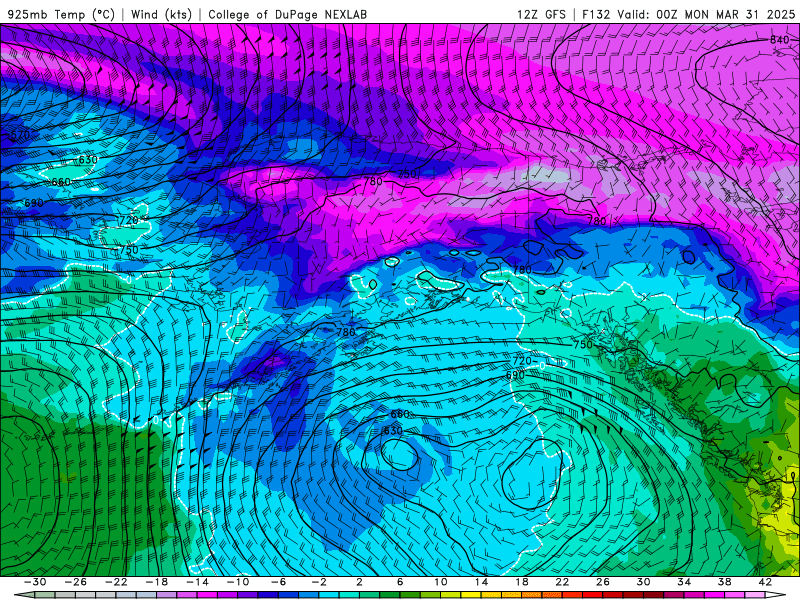Click the -10 temperature scale label
Screen dimensions: 800x600
(238, 582)
